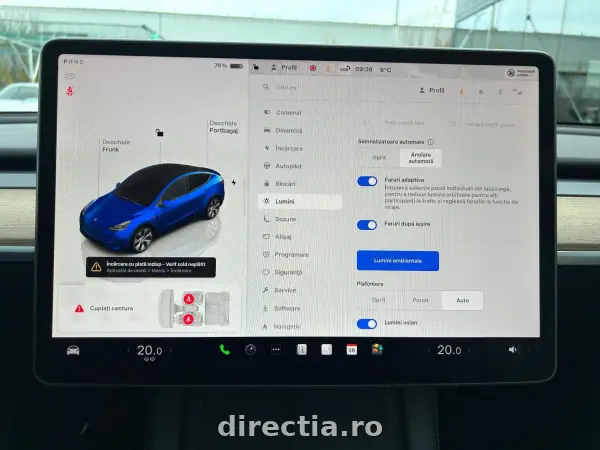Viewport: 600px width, 450px height.
Task: Select Anulare automată option
Action: pos(421,158)
